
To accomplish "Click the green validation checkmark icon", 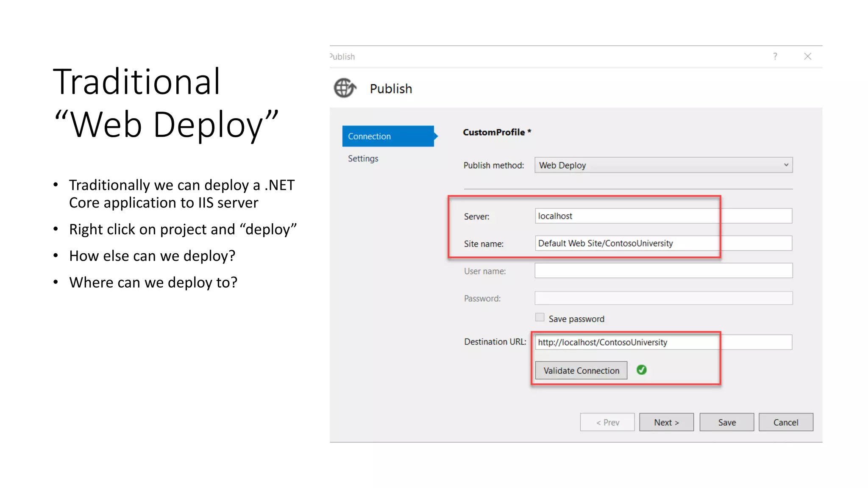I will tap(641, 370).
